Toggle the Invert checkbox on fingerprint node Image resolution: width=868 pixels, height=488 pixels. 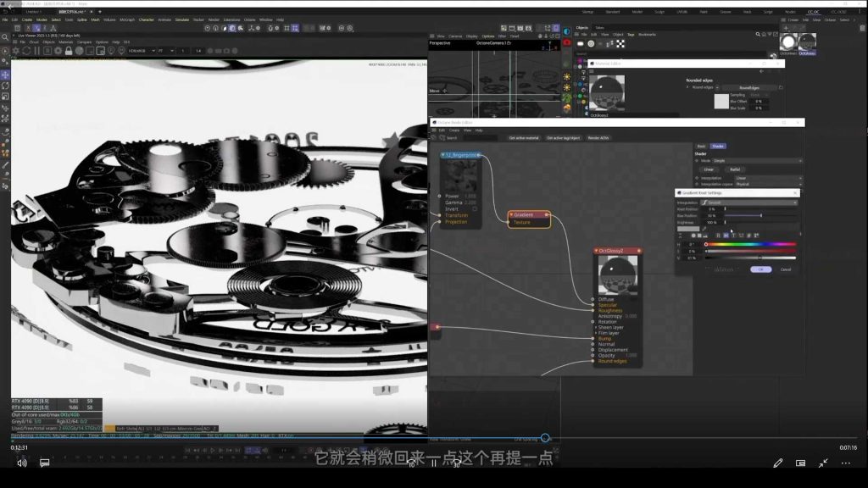tap(474, 208)
